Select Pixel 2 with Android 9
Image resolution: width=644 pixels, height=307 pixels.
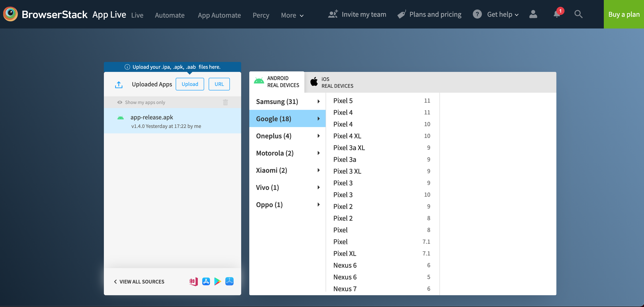[x=382, y=207]
